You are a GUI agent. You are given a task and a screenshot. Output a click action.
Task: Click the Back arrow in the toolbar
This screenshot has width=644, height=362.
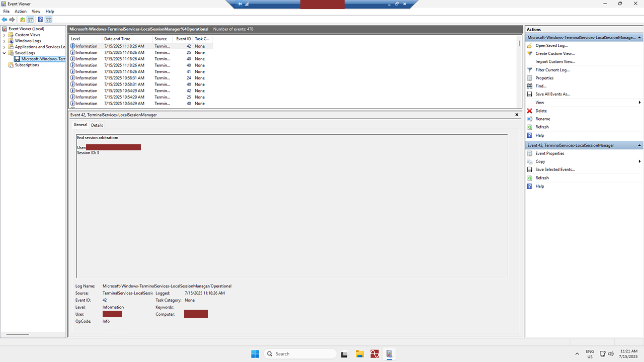click(x=5, y=20)
